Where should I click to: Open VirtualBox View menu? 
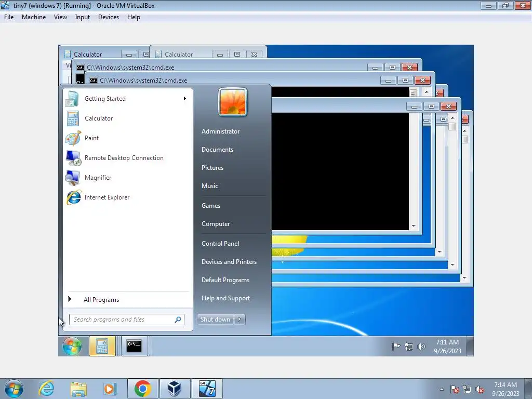pyautogui.click(x=60, y=17)
